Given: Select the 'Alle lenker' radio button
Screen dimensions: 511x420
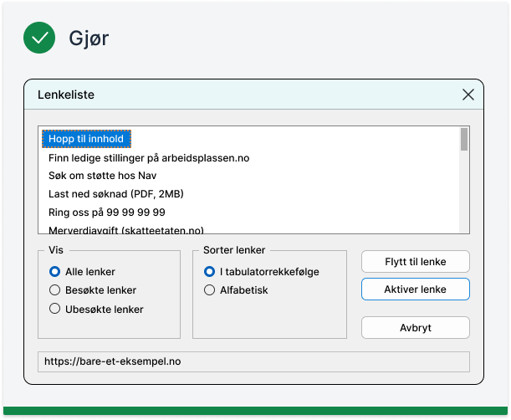Looking at the screenshot, I should tap(55, 272).
